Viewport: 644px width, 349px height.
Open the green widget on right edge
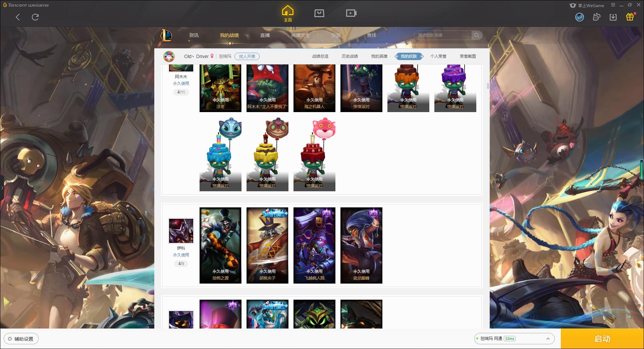coord(642,169)
